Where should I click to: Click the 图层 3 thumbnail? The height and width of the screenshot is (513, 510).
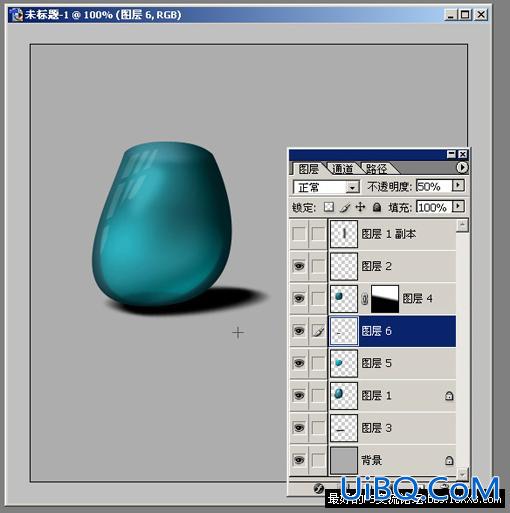(344, 428)
